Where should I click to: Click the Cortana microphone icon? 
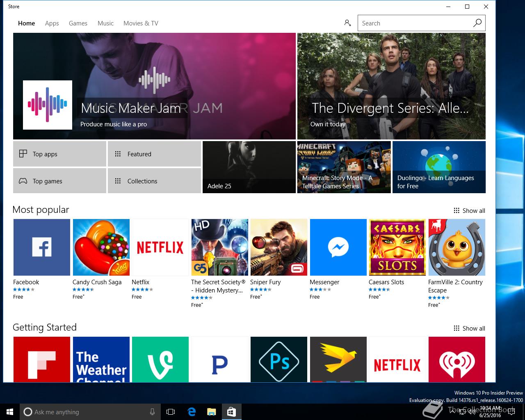click(x=152, y=412)
